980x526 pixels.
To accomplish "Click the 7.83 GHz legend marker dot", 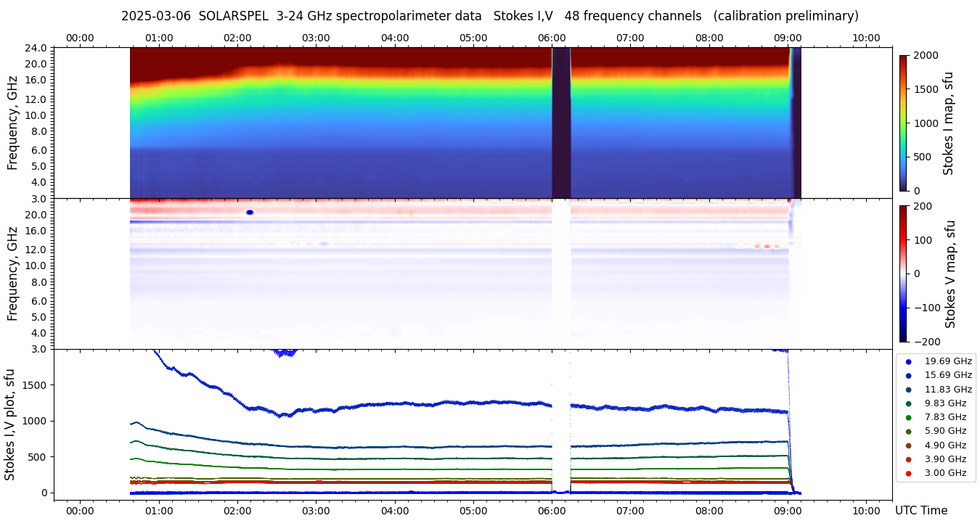I will (x=908, y=417).
